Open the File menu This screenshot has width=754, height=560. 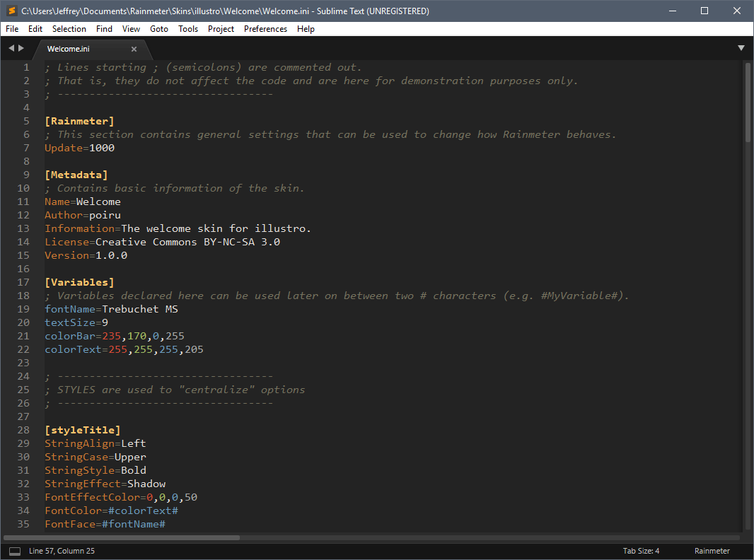(x=12, y=29)
